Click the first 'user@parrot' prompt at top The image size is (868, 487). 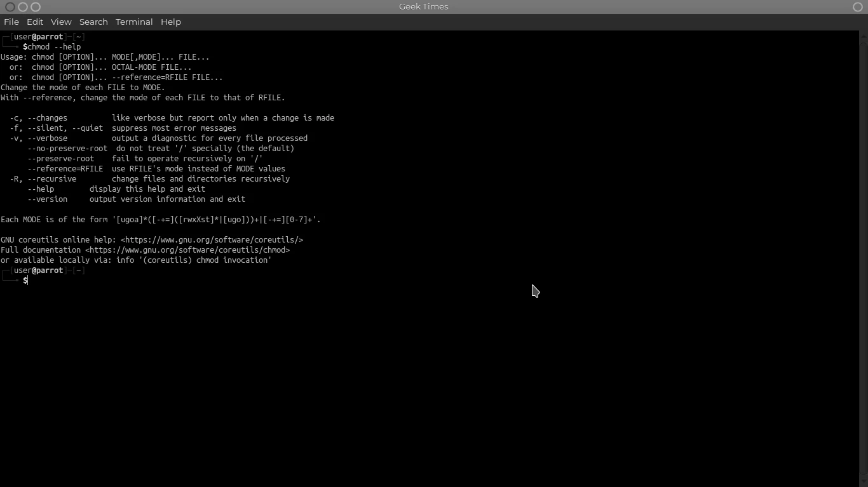coord(39,37)
